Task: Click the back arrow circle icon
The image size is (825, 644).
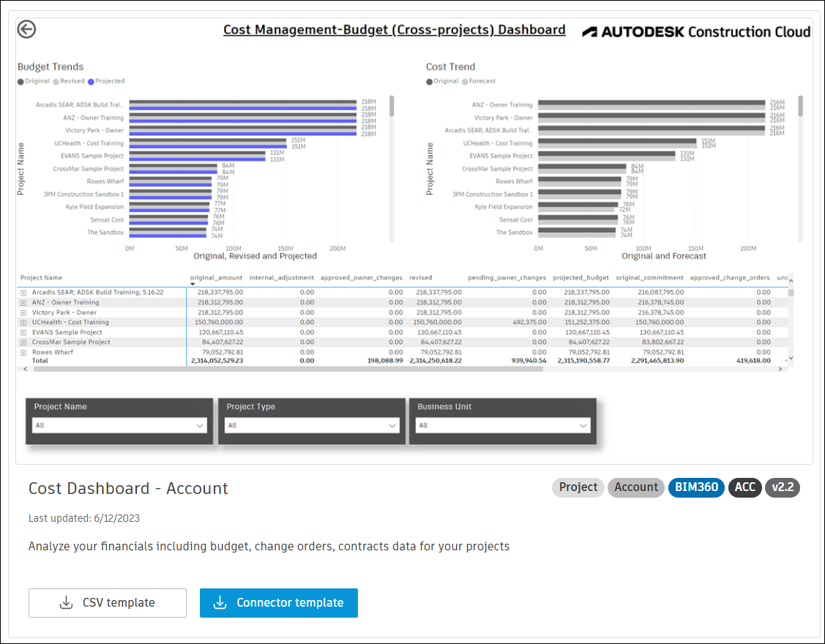Action: pos(26,29)
